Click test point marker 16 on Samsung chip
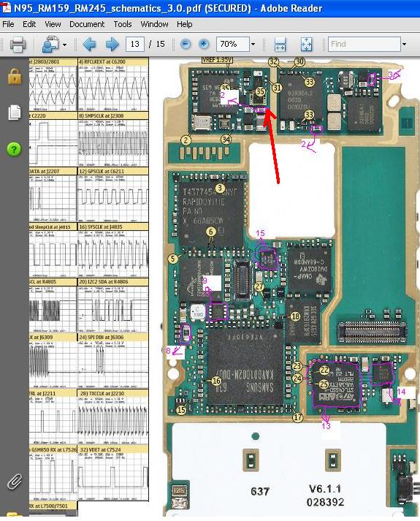The height and width of the screenshot is (521, 420). [216, 381]
